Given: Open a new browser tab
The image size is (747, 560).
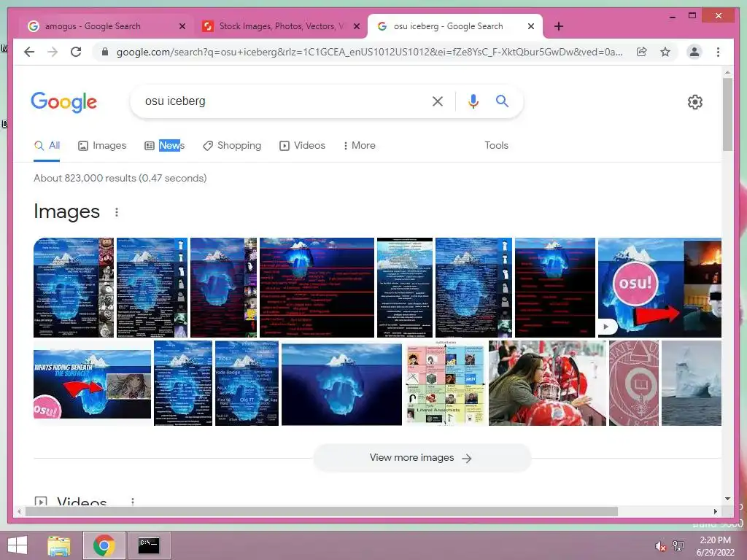Looking at the screenshot, I should (x=559, y=26).
